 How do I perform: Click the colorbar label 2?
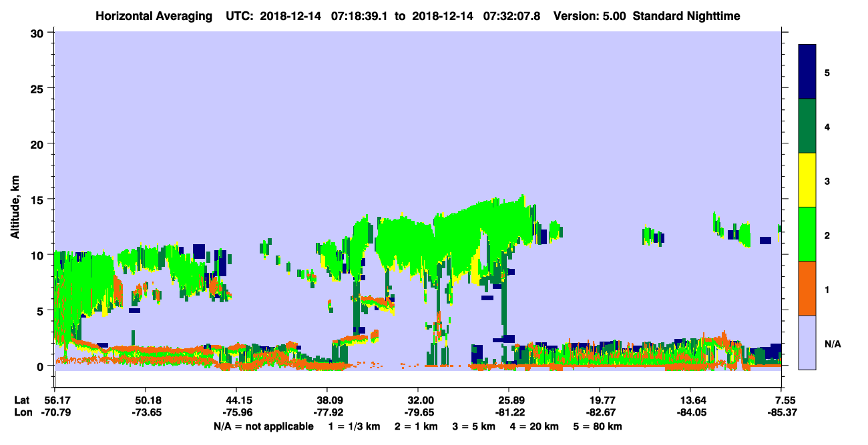pos(827,235)
